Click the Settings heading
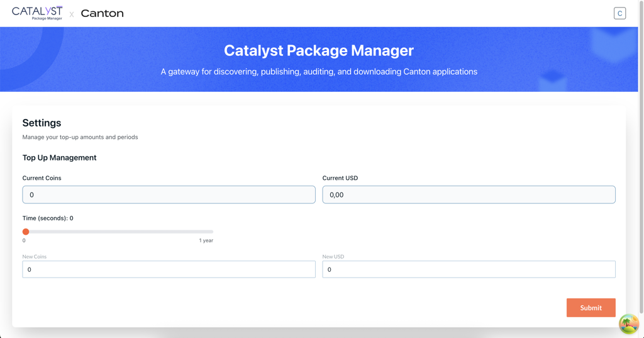 [x=42, y=123]
